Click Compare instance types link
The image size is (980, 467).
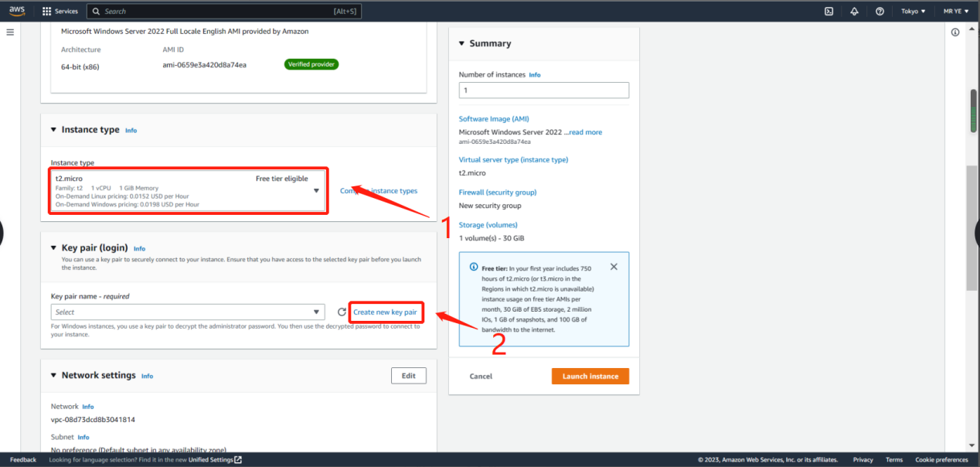point(379,191)
